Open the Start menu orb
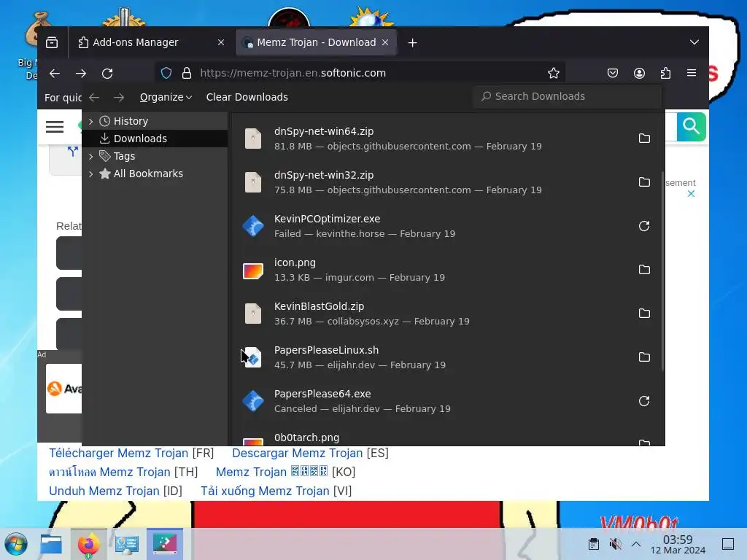Screen dimensions: 747x560 [x=16, y=544]
